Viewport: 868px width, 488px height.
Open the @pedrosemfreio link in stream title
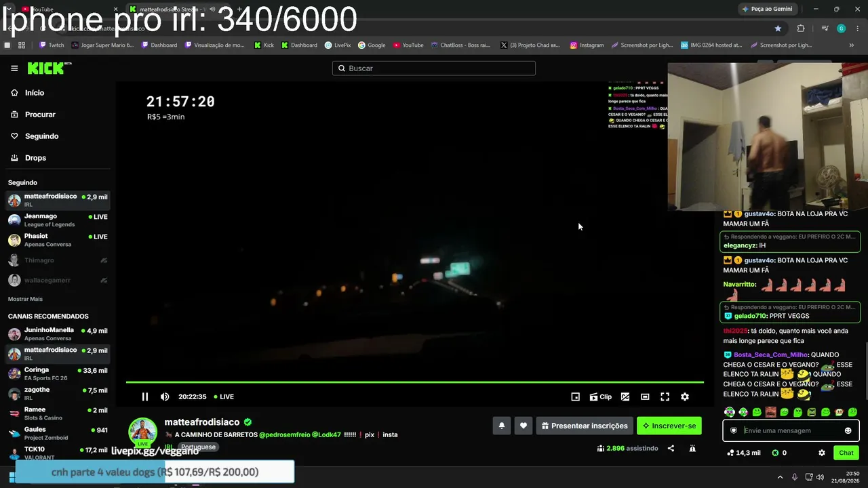(x=285, y=435)
